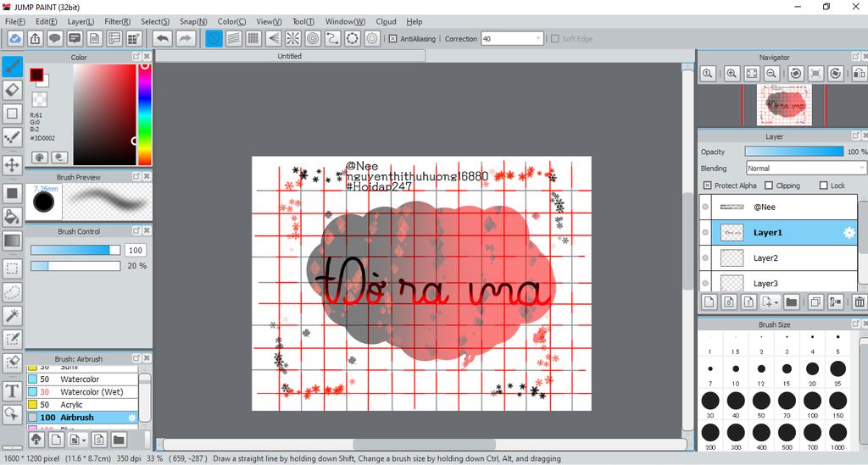Select the Move tool

12,164
